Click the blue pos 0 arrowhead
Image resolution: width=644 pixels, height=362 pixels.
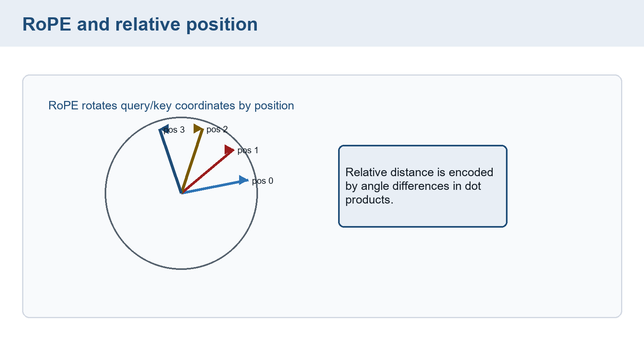point(244,180)
